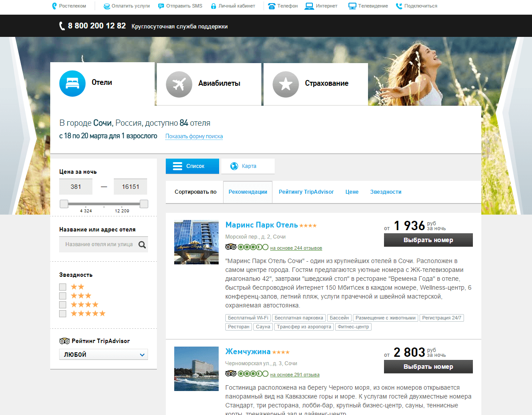The height and width of the screenshot is (415, 532).
Task: Click the Трансфер из аэропорта tag
Action: 304,327
